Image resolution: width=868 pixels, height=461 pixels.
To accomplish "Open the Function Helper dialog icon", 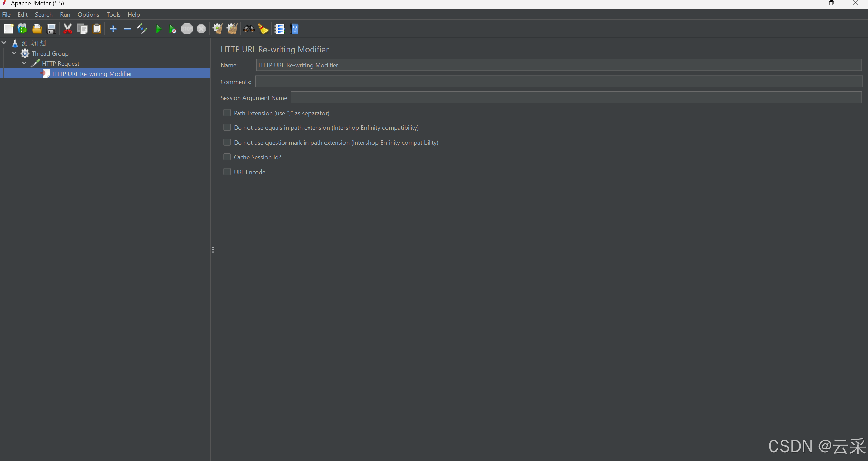I will (280, 29).
